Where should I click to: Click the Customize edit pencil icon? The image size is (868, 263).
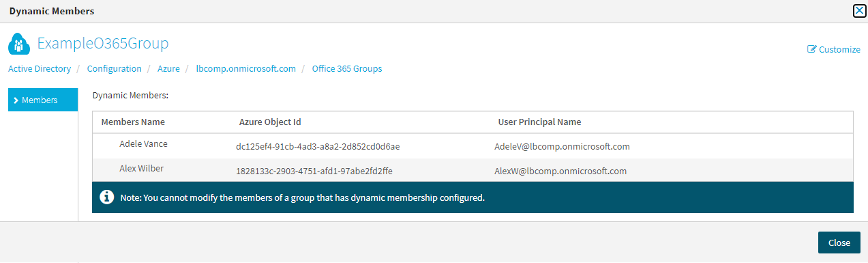point(811,49)
